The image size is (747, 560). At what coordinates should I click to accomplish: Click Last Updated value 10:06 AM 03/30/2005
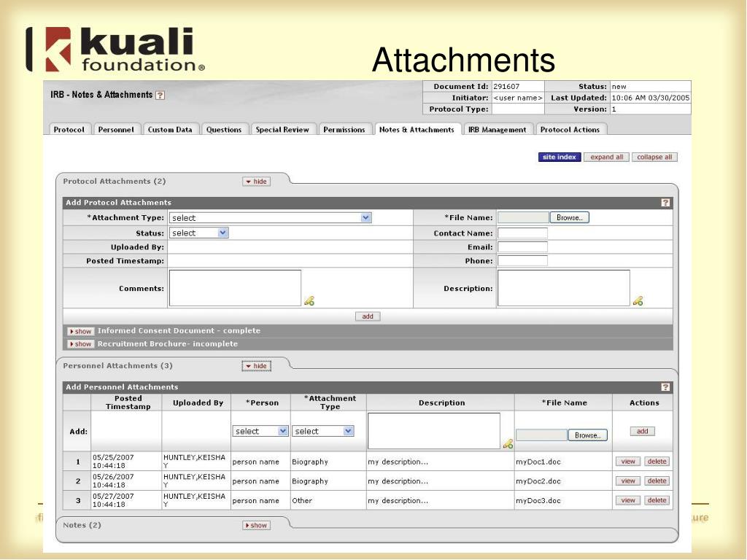[x=651, y=98]
